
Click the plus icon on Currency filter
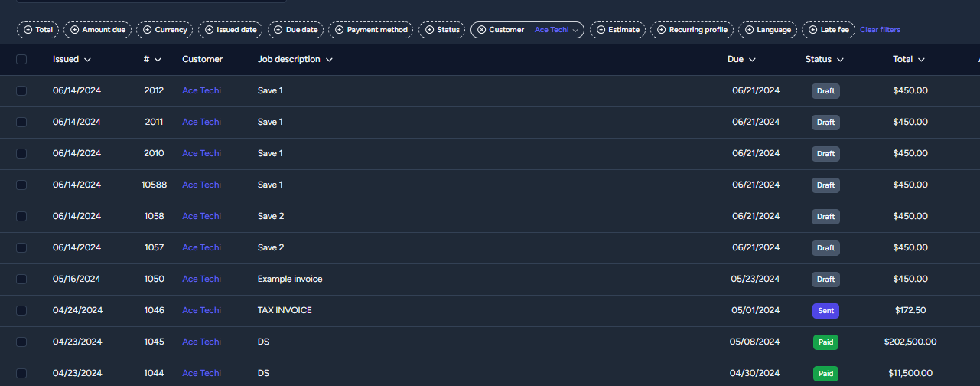(148, 30)
